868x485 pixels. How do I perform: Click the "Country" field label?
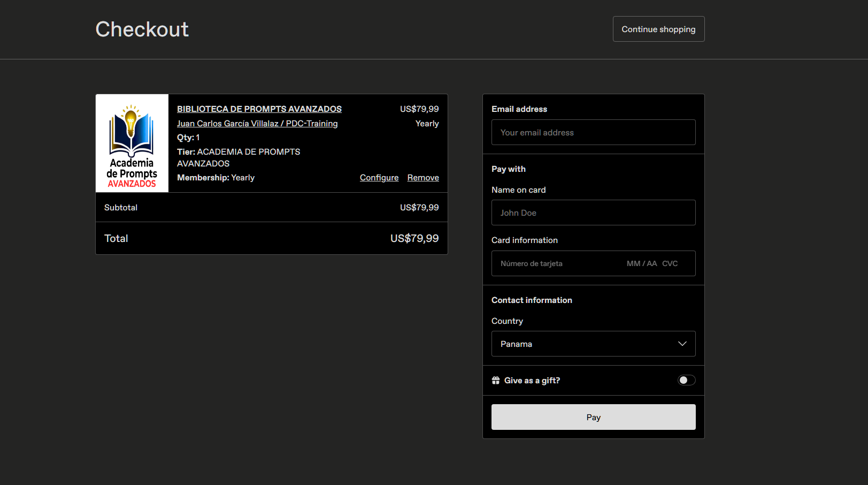[x=507, y=321]
